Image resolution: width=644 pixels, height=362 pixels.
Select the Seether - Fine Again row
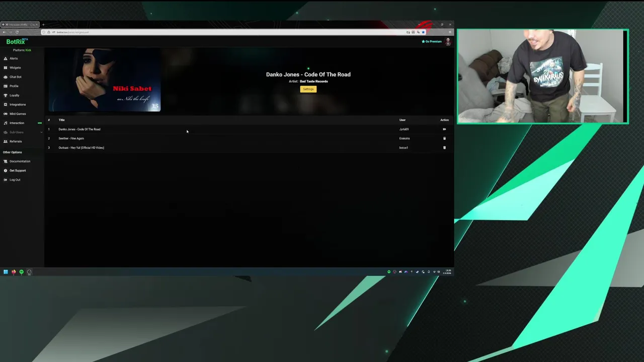point(249,138)
